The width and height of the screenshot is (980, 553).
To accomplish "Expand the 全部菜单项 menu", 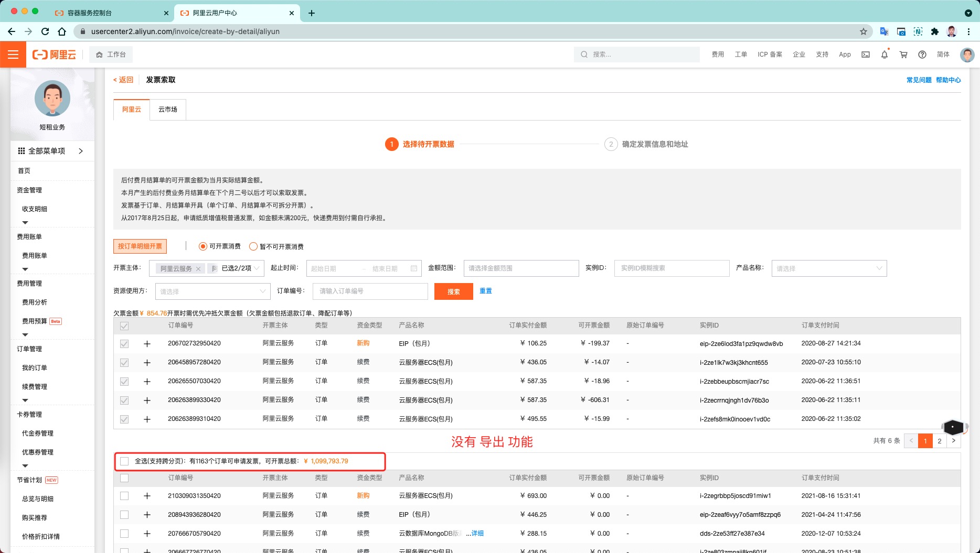I will tap(51, 151).
